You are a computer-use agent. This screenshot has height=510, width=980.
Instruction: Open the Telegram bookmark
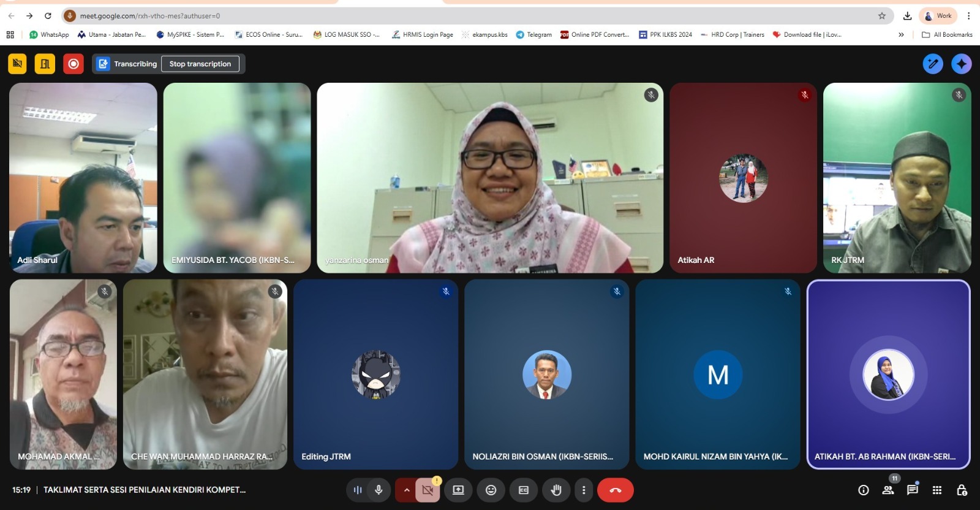[x=533, y=35]
